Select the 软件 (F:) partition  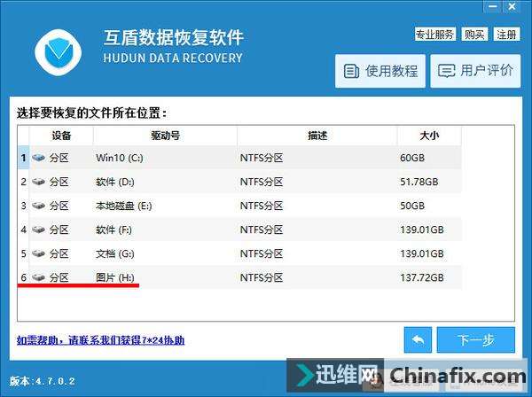[239, 230]
